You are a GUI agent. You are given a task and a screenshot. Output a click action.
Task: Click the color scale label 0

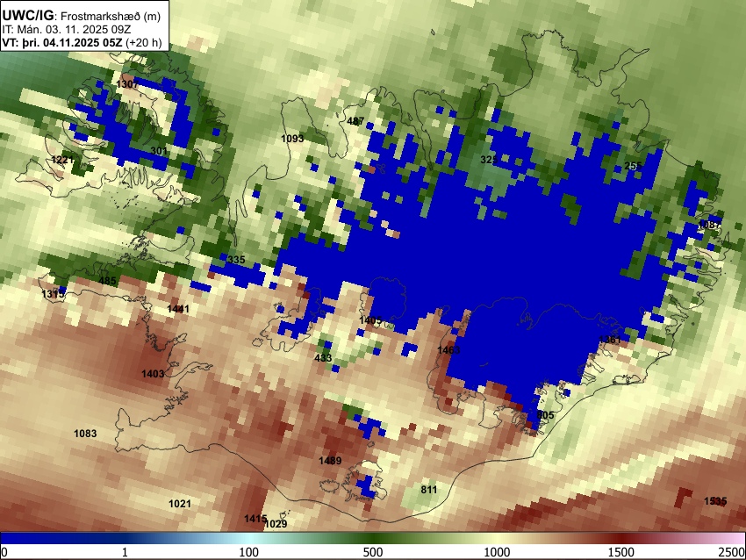[x=4, y=552]
